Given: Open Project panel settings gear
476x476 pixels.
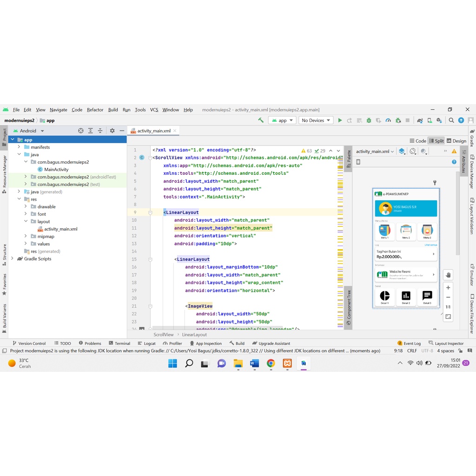Looking at the screenshot, I should (x=112, y=131).
